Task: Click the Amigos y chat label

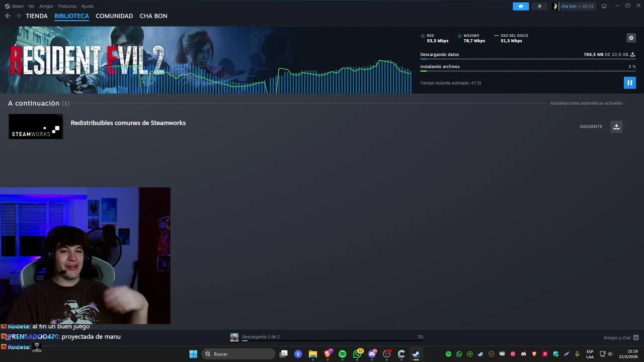Action: click(x=617, y=338)
